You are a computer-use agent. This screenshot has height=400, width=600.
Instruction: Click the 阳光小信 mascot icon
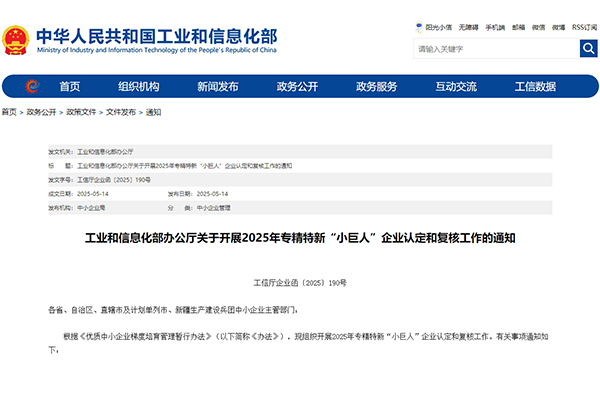[419, 27]
